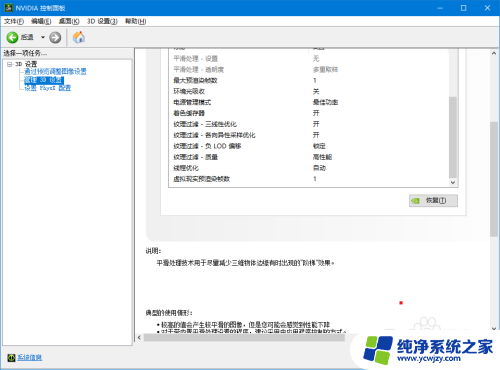Select the 纹理过滤 - 负 LOD 偏移 row

coord(309,146)
